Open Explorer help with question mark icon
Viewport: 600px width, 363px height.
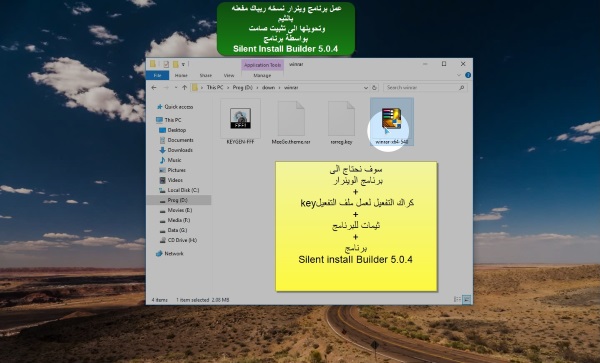[468, 75]
